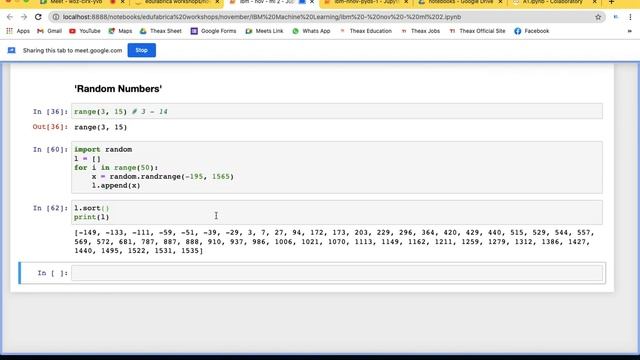
Task: Open the Theax Sheet bookmark
Action: (160, 31)
